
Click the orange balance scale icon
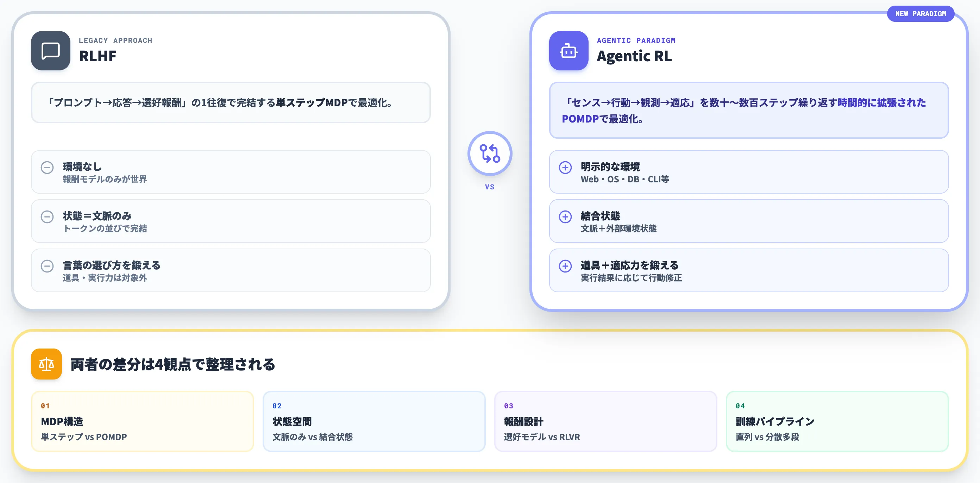[x=46, y=364]
